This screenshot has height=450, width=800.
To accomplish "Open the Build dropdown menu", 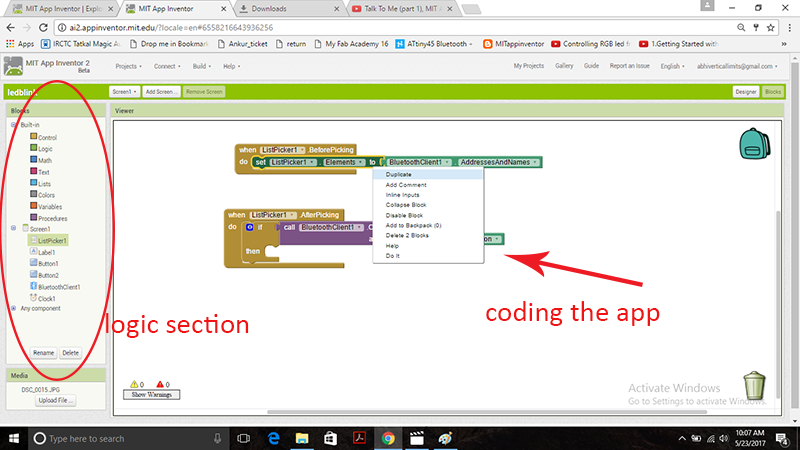I will 202,66.
